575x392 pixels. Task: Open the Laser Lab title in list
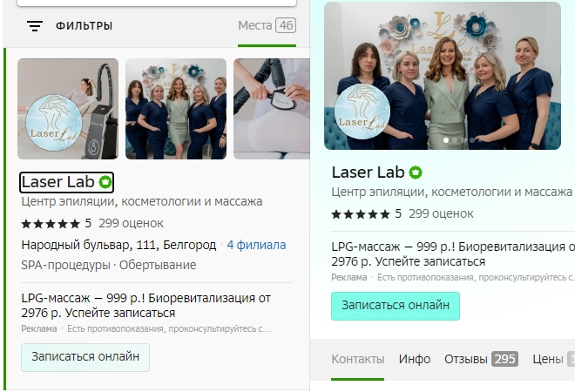click(58, 182)
